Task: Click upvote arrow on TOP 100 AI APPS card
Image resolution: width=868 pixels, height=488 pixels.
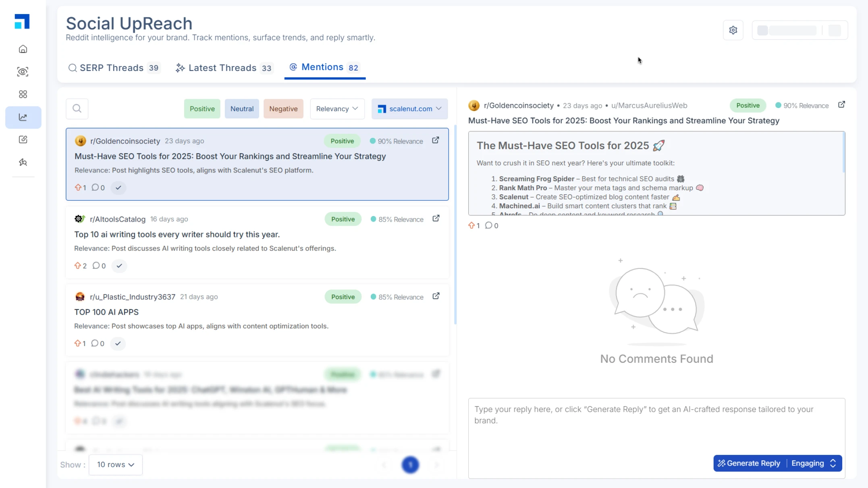Action: 78,343
